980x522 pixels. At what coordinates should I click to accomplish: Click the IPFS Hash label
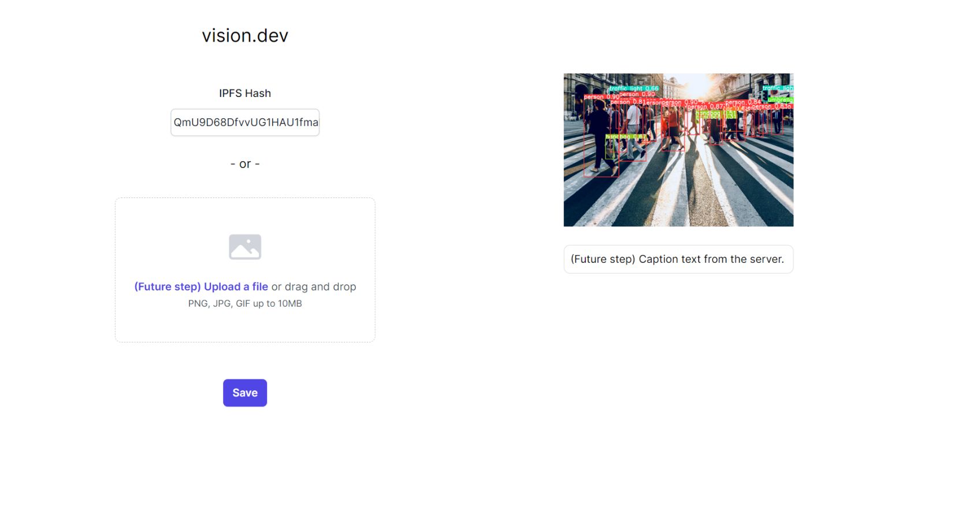coord(245,93)
